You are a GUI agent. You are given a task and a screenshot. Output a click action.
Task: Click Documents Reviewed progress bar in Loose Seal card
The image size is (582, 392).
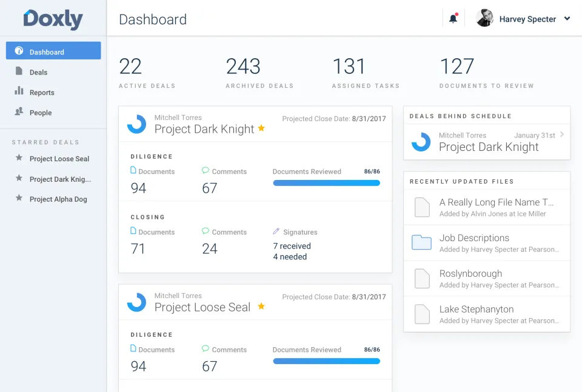click(x=326, y=361)
